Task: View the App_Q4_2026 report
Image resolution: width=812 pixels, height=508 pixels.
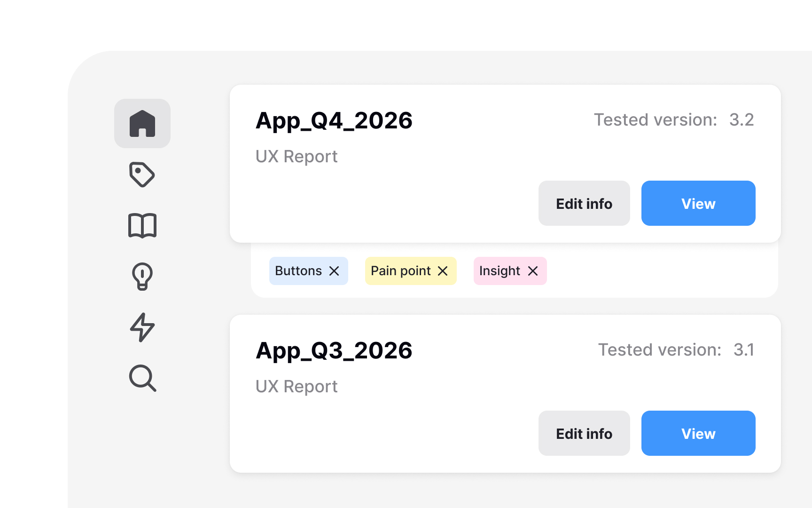Action: (x=698, y=203)
